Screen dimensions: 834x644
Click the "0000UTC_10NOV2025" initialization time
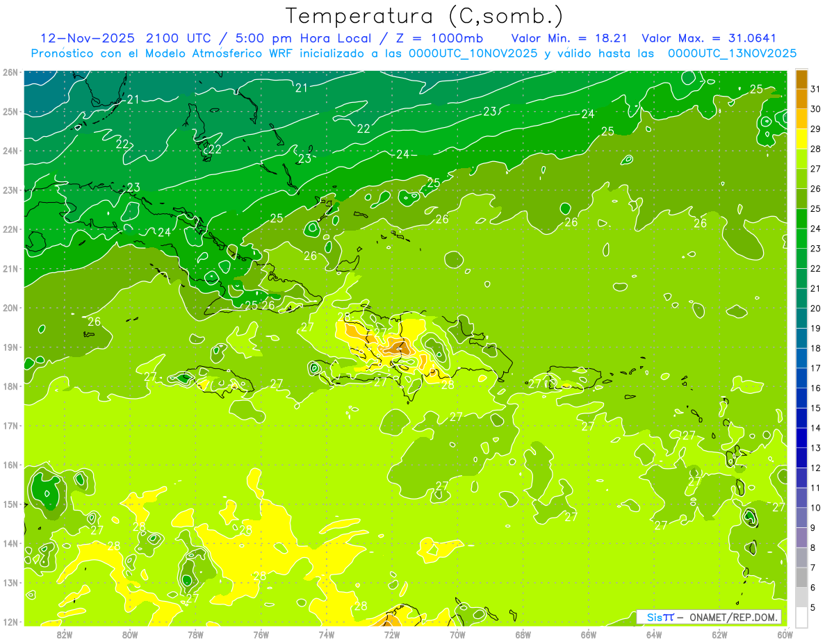click(x=473, y=53)
